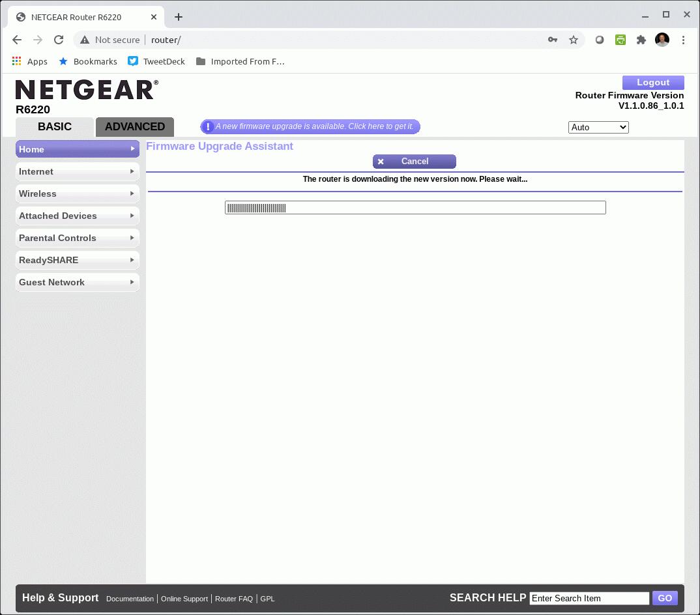The image size is (700, 615).
Task: Switch to the BASIC tab
Action: click(55, 127)
